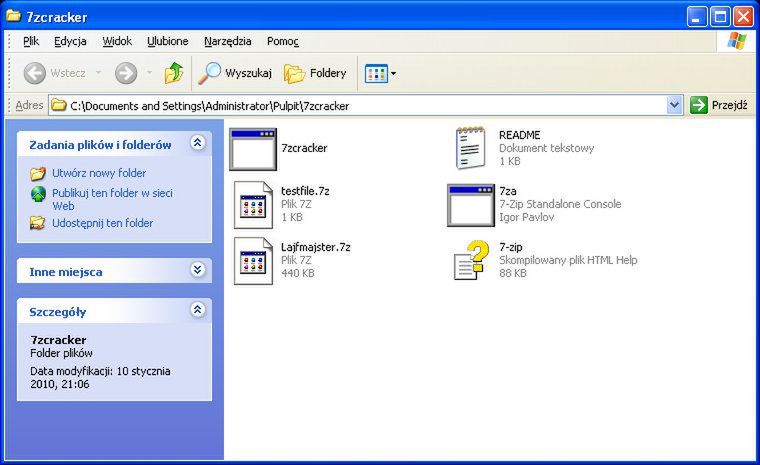Click Utwórz nowy folder link

coord(99,173)
